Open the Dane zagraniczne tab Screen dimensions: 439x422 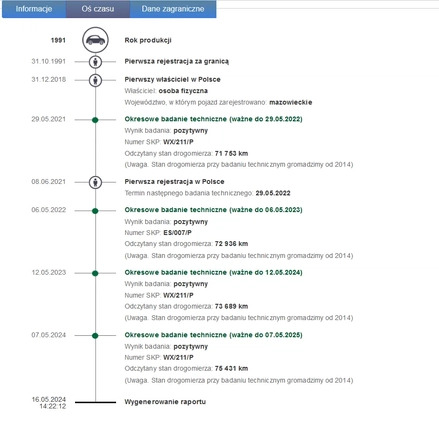[x=173, y=9]
